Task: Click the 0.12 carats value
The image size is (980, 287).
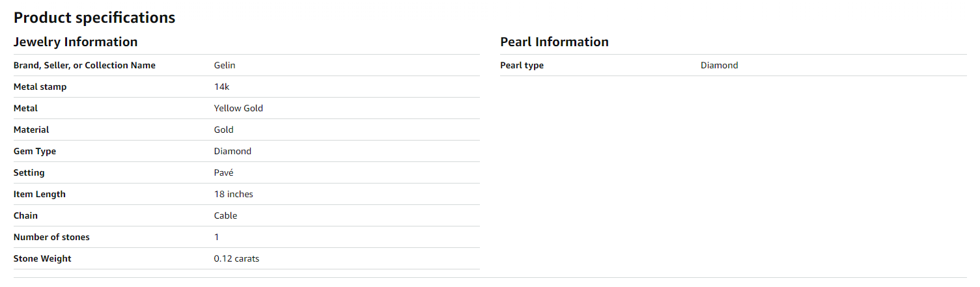Action: point(236,258)
